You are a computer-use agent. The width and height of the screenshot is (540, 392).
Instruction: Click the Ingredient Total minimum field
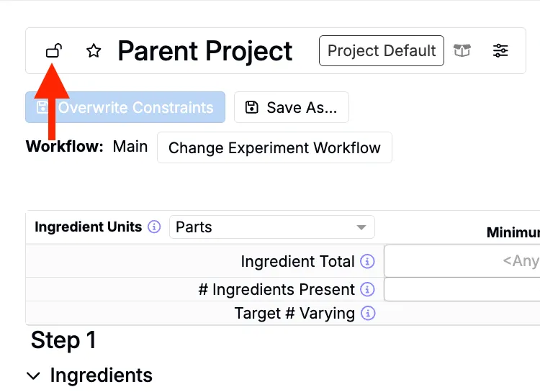tap(462, 261)
